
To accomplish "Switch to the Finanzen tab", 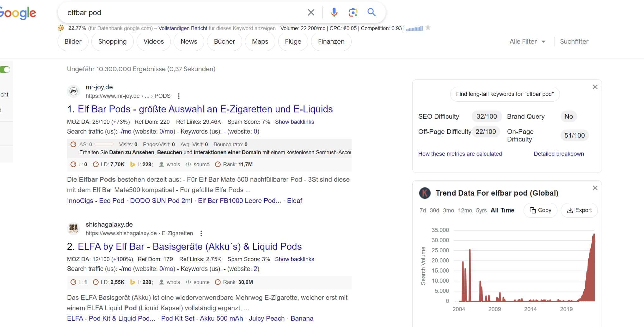I will click(331, 41).
